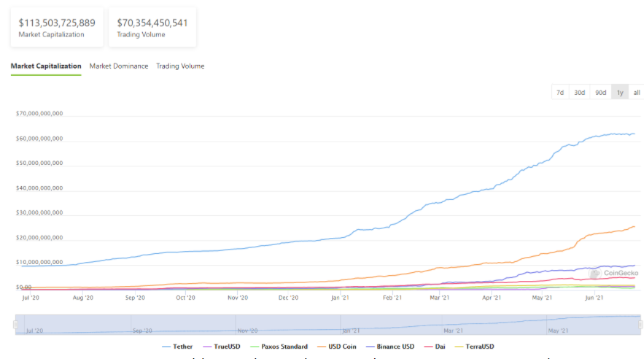The image size is (644, 359).
Task: Click the Oct '20 axis label
Action: point(186,298)
